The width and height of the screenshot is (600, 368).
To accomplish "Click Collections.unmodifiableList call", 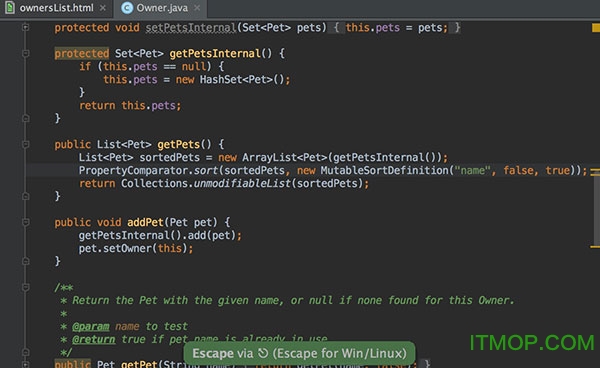I will coord(242,183).
